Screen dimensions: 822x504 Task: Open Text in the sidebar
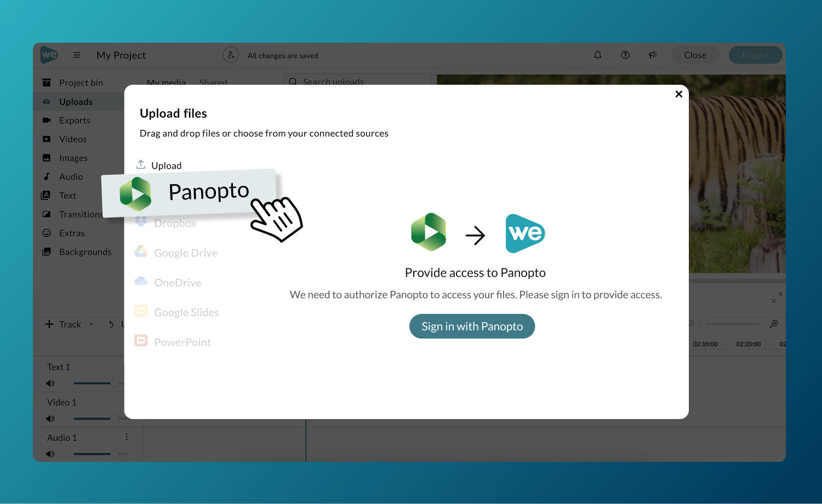(68, 196)
